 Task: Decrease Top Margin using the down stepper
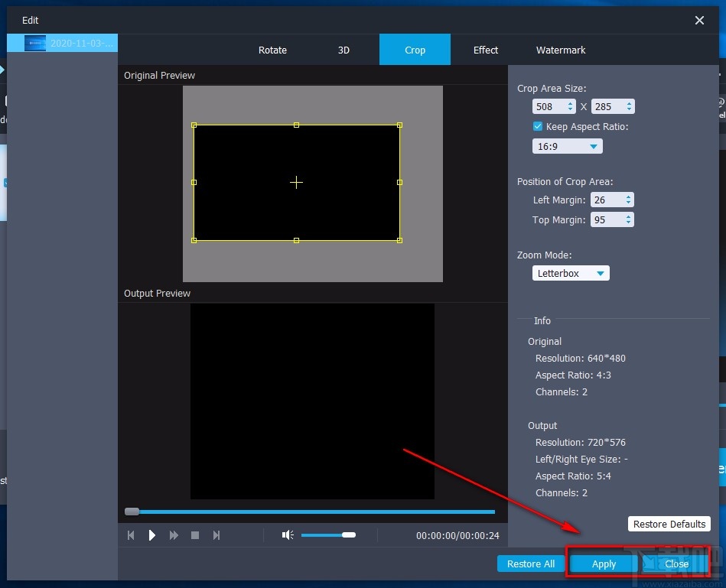629,223
